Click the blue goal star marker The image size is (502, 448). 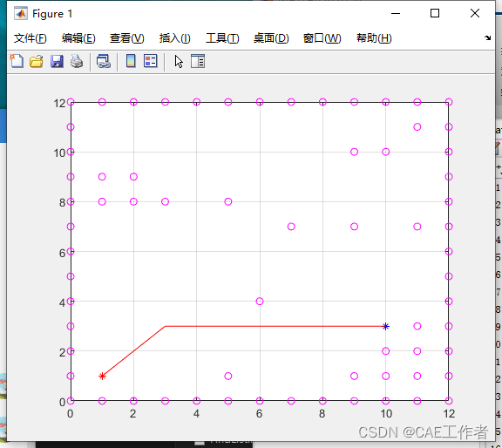point(386,326)
